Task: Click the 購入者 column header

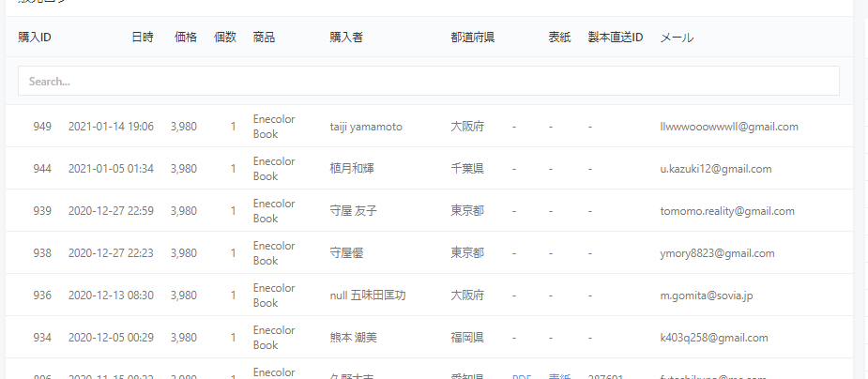Action: tap(346, 38)
